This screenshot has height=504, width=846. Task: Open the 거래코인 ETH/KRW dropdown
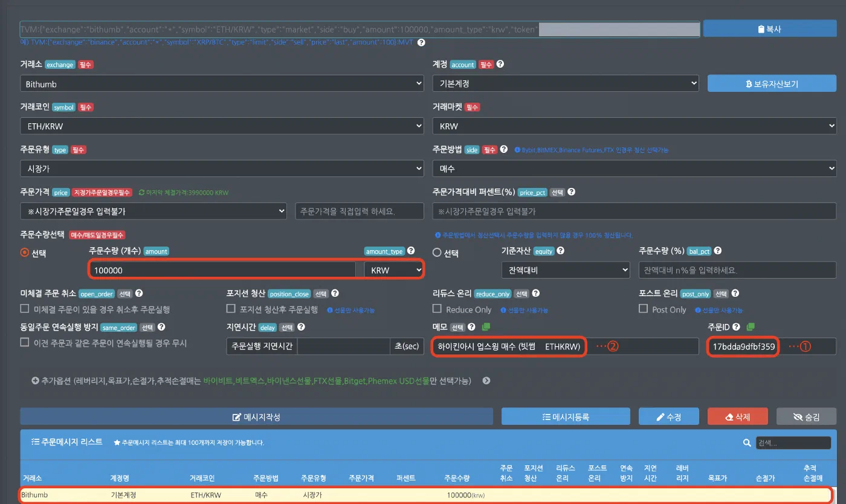(222, 126)
